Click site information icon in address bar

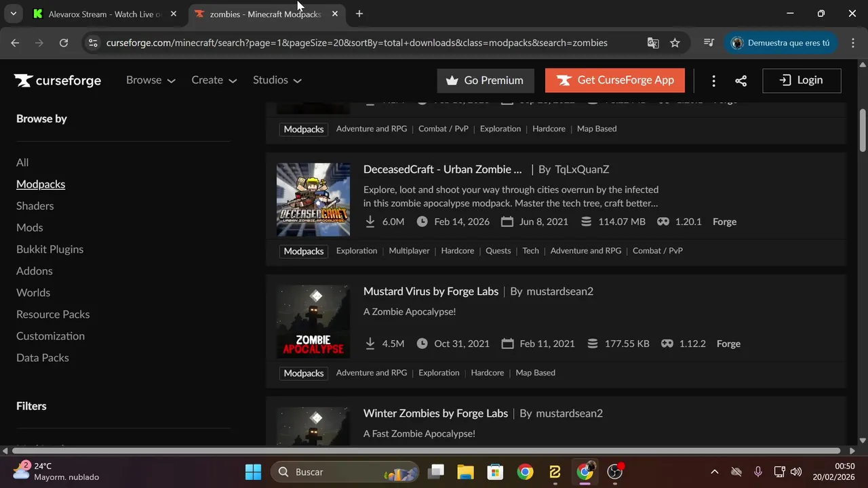point(94,43)
